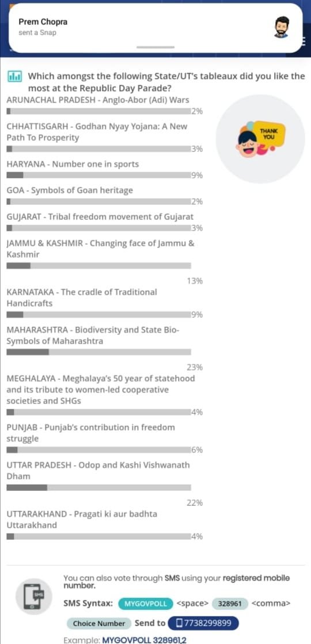Select Punjab's contribution in freedom struggle option
The height and width of the screenshot is (644, 311).
(91, 433)
